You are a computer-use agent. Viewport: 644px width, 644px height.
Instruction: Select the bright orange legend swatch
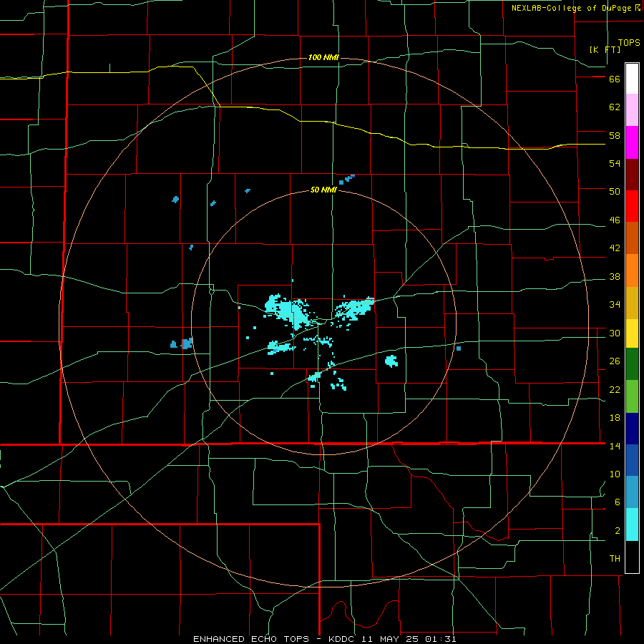(632, 270)
